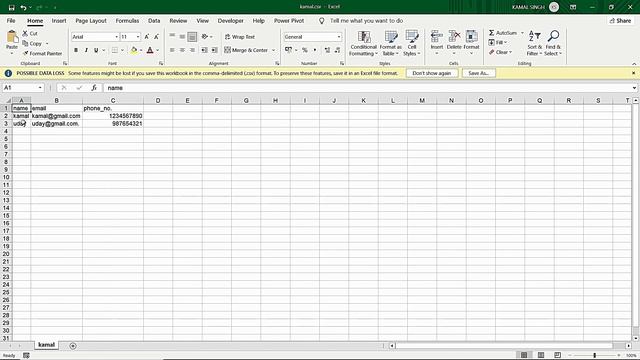Switch to Page Break Preview

tap(558, 355)
